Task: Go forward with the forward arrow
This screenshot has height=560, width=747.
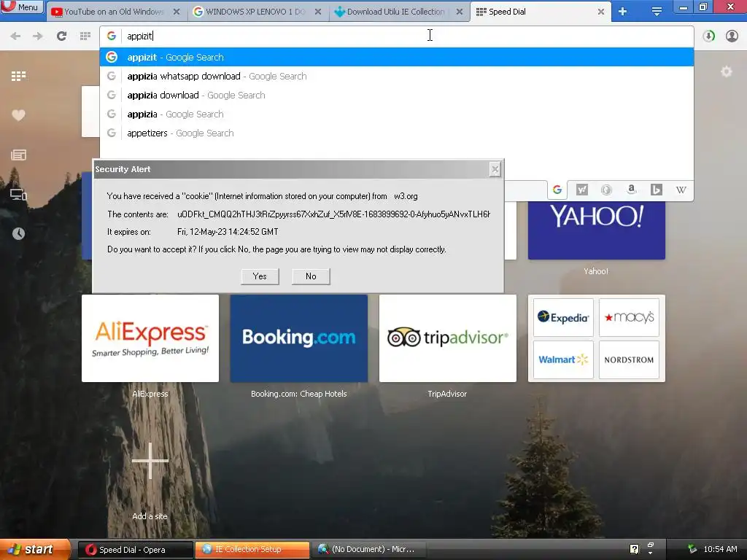Action: 38,36
